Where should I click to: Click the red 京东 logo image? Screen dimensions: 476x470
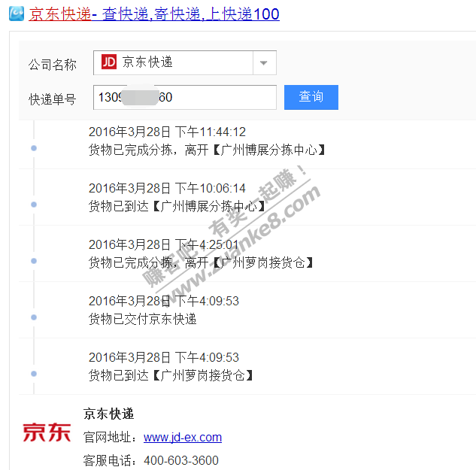[47, 432]
